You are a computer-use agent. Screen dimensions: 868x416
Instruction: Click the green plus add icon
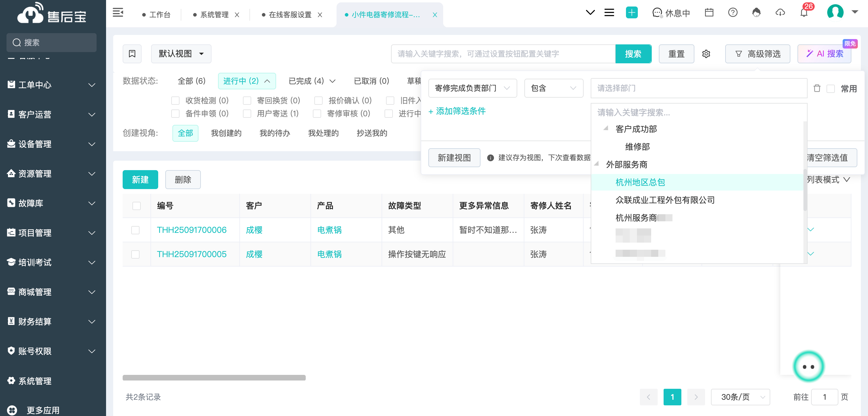[x=632, y=13]
